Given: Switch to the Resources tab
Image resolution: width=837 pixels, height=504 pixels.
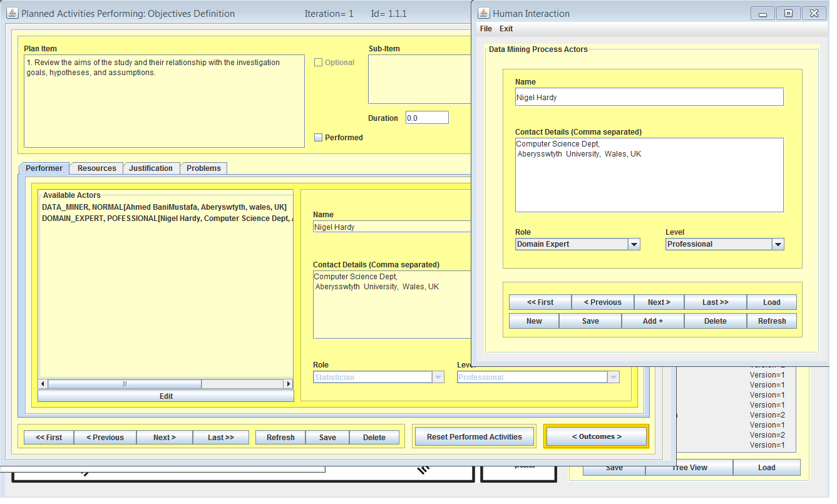Looking at the screenshot, I should pyautogui.click(x=96, y=168).
